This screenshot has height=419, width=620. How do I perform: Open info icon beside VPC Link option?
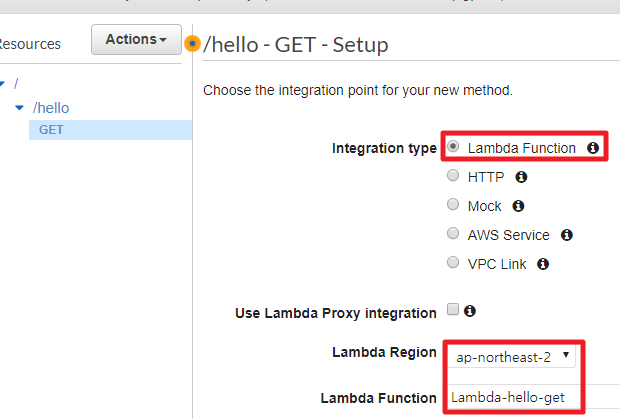click(543, 264)
